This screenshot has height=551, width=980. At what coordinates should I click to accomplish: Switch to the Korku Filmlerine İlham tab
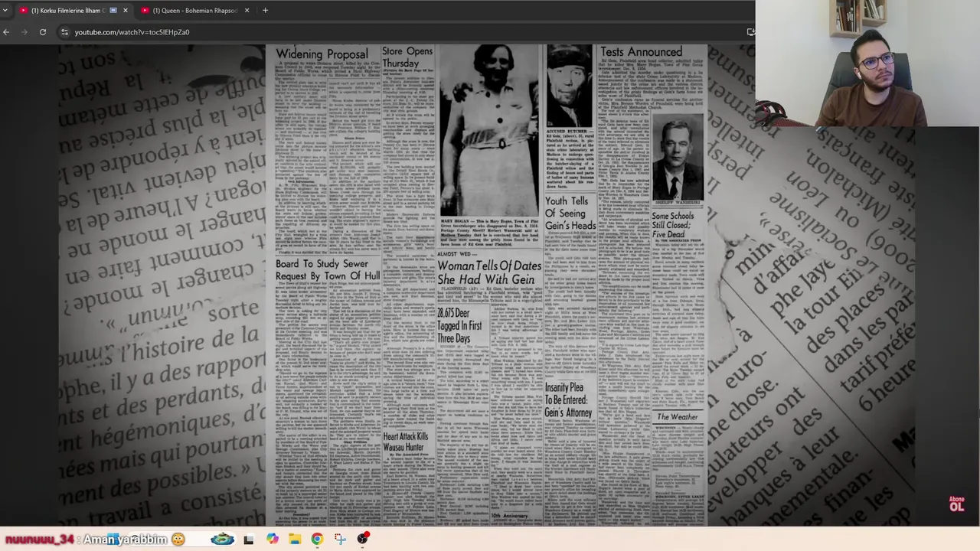click(x=74, y=10)
